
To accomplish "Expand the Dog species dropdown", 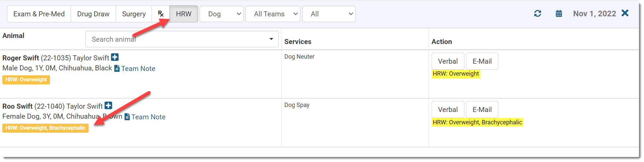I will pyautogui.click(x=222, y=14).
